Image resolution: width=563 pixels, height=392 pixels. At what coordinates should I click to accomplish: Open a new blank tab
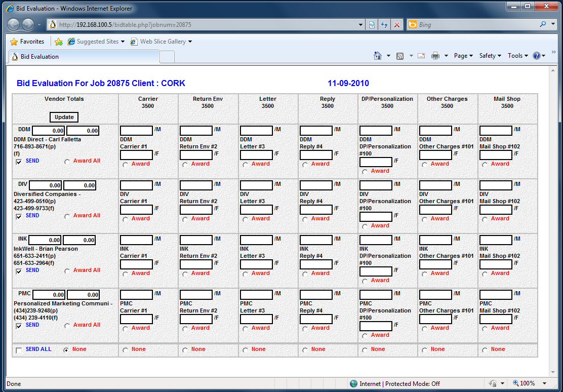167,57
